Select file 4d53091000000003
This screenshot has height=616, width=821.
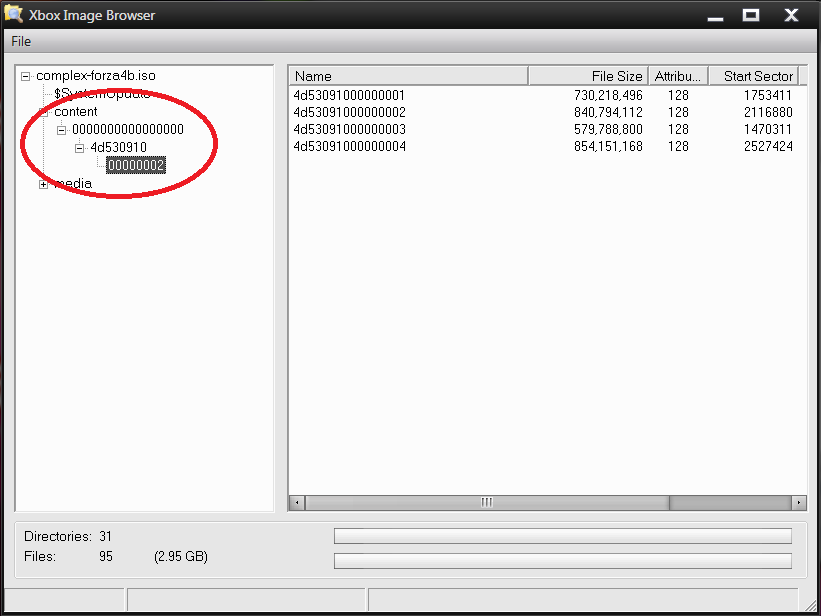[350, 129]
